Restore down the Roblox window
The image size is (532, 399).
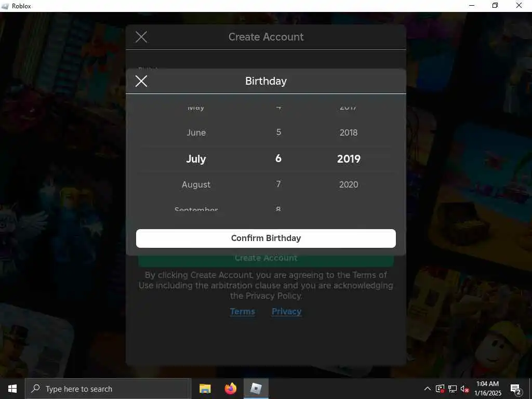pyautogui.click(x=495, y=6)
